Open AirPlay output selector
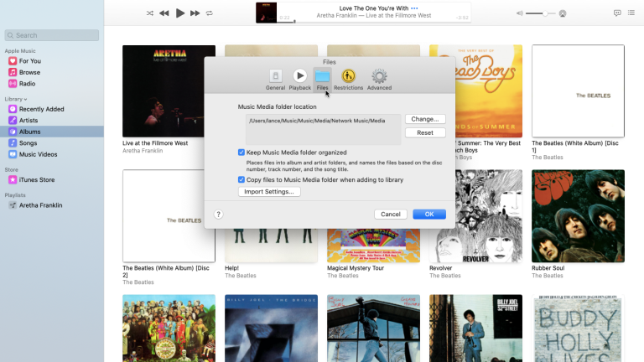Image resolution: width=644 pixels, height=362 pixels. [x=563, y=13]
